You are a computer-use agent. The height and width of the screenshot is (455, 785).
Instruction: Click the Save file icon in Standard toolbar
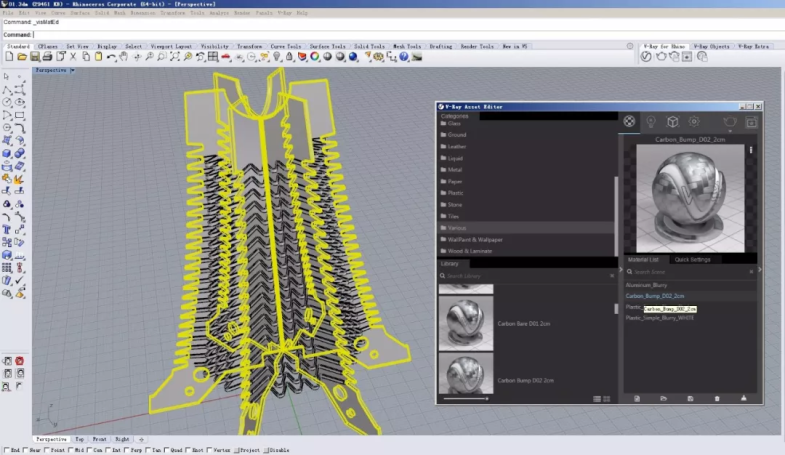coord(36,57)
